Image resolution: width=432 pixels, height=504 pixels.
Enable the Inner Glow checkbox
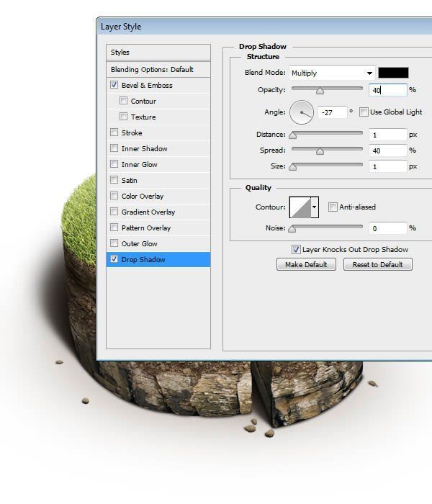(114, 164)
